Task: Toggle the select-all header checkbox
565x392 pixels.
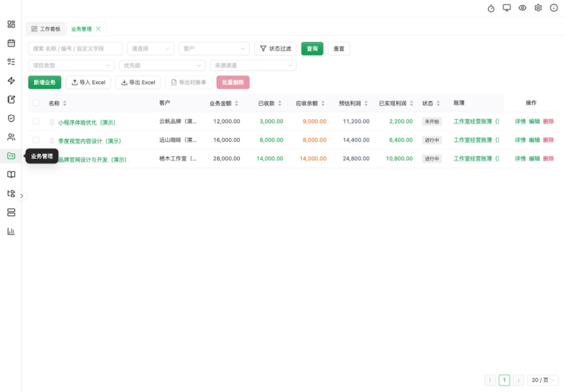Action: click(x=36, y=103)
